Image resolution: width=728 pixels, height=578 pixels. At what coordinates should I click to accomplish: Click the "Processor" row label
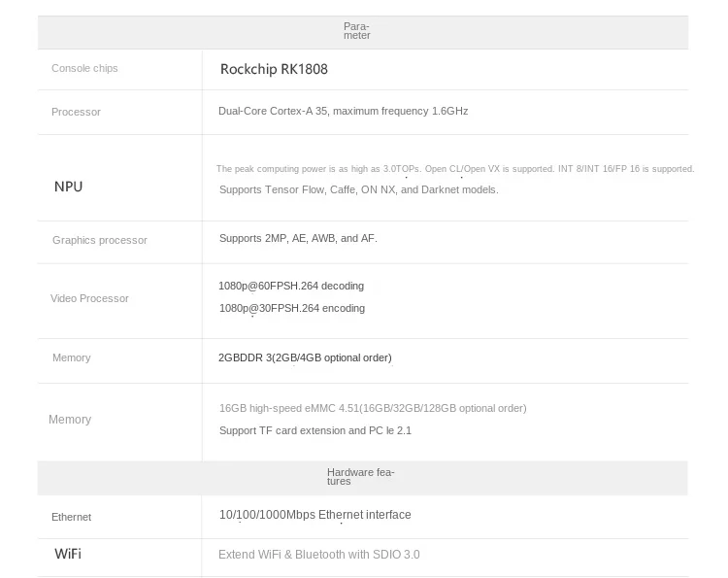coord(76,113)
